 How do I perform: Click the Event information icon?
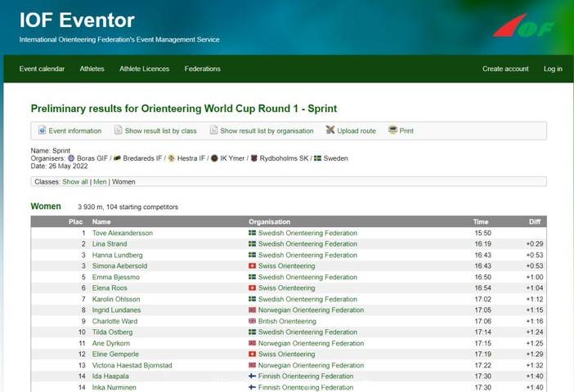point(42,131)
